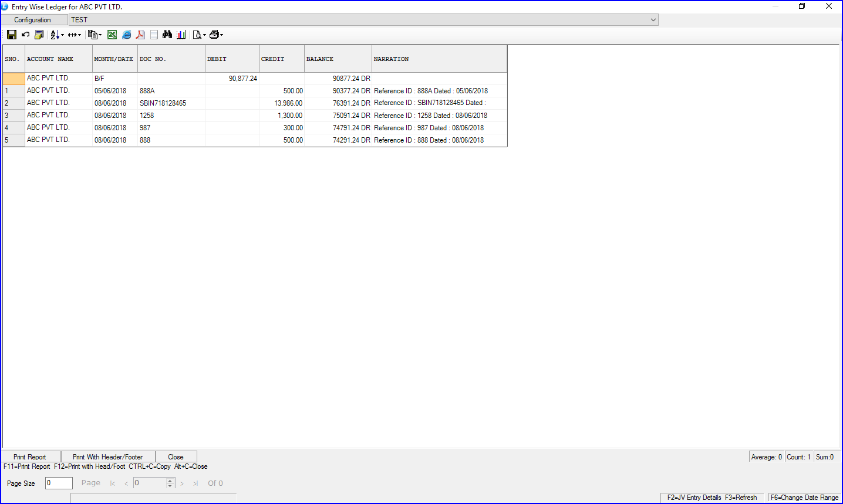Click the Print Report button
This screenshot has height=504, width=843.
click(x=30, y=457)
